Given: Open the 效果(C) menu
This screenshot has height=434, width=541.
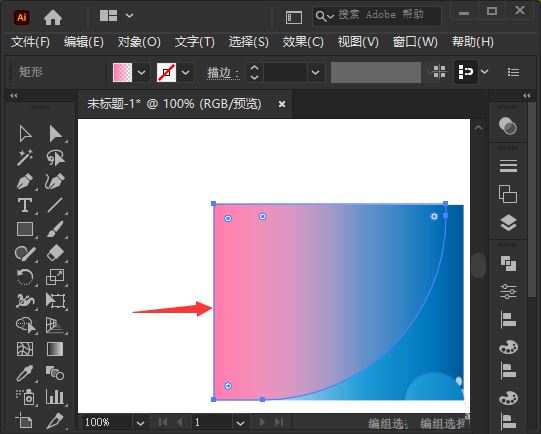Looking at the screenshot, I should coord(303,42).
